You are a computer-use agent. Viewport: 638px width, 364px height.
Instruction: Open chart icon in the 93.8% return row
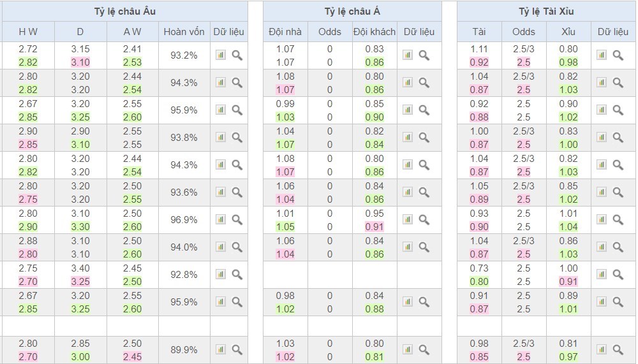(221, 137)
